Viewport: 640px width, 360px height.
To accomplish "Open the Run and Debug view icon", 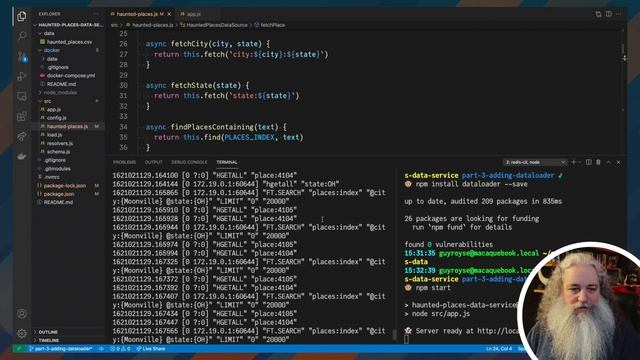I will coord(22,76).
